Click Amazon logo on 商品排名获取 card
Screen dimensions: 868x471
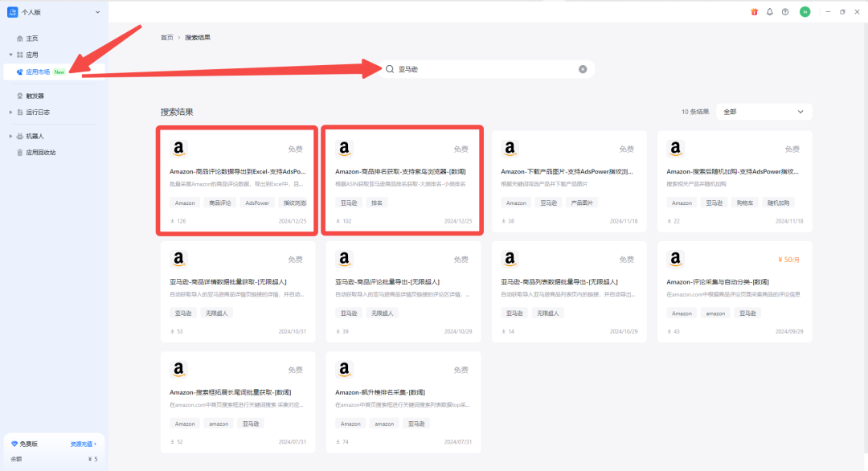(x=344, y=149)
